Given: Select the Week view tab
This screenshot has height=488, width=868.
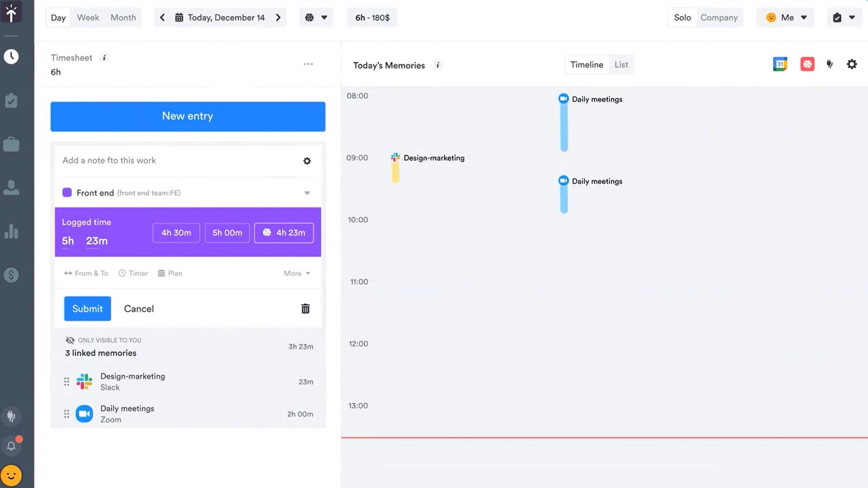Looking at the screenshot, I should [x=87, y=17].
